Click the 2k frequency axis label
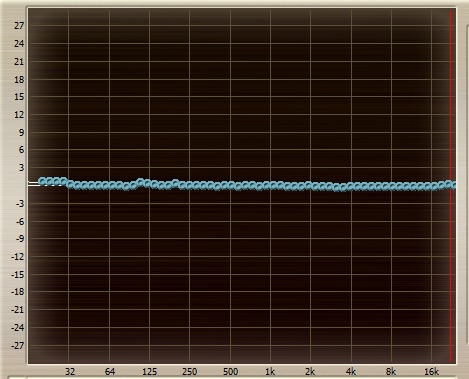The width and height of the screenshot is (469, 379). coord(310,371)
